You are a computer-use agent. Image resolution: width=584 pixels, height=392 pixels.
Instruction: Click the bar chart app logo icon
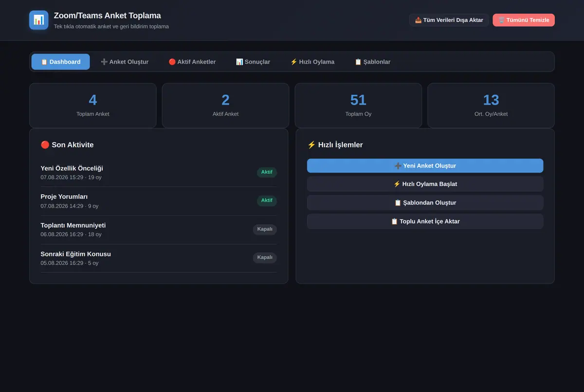point(38,20)
